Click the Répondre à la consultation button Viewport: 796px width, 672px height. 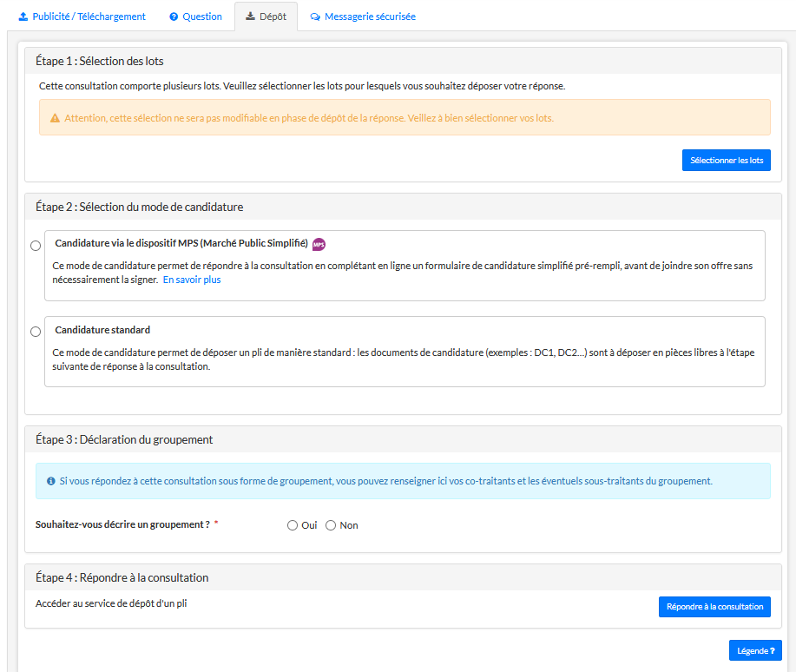point(714,607)
